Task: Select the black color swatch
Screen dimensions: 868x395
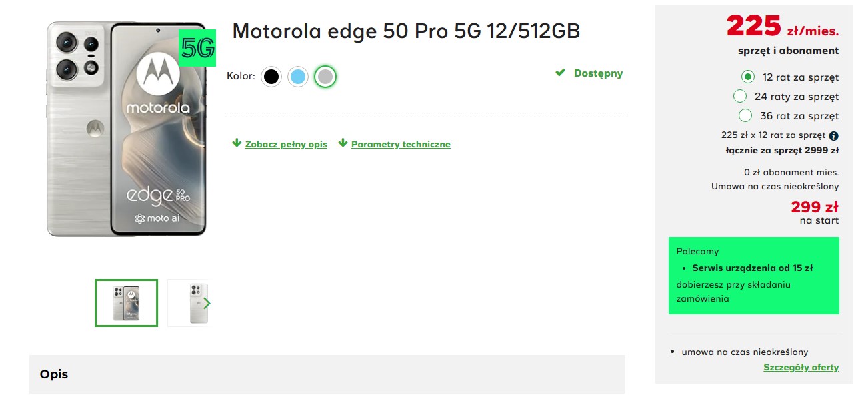Action: (271, 77)
